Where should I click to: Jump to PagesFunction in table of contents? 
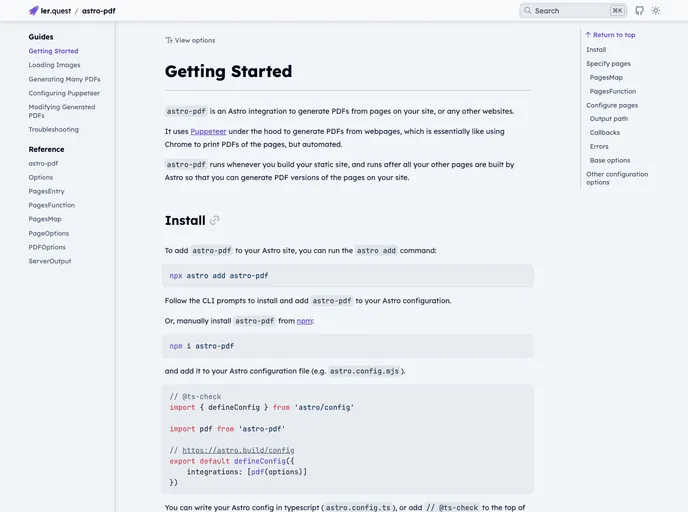(x=613, y=91)
